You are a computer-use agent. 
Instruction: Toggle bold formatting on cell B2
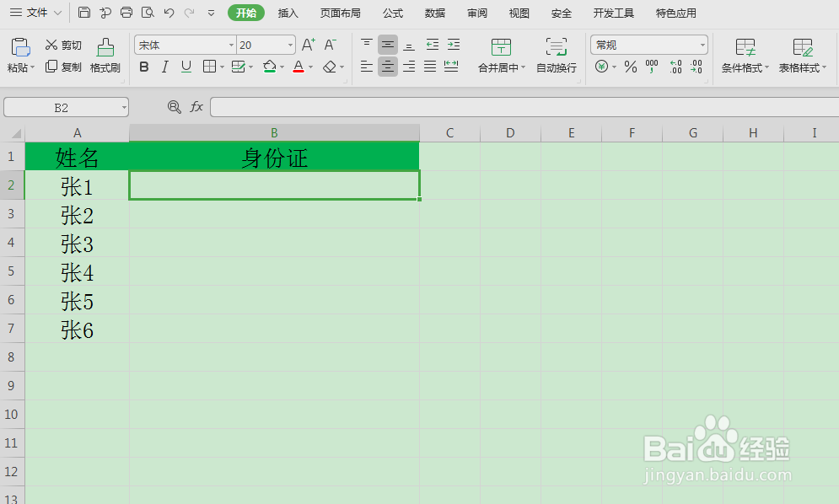click(x=143, y=67)
